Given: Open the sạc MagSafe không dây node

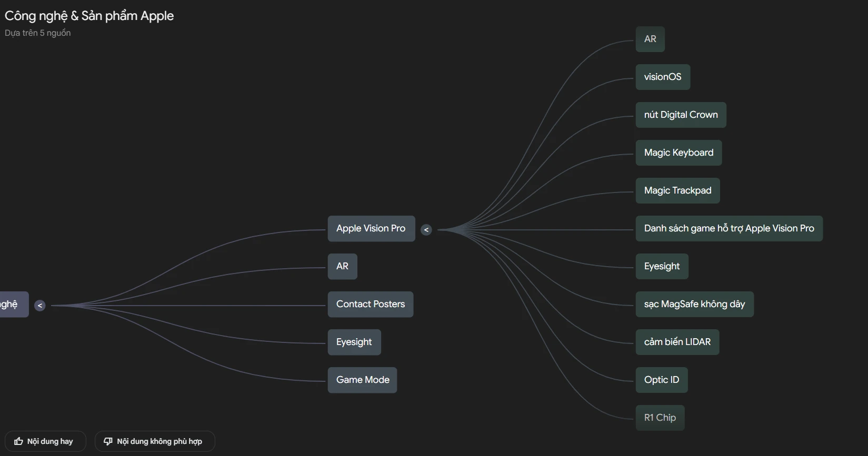Looking at the screenshot, I should [x=695, y=305].
